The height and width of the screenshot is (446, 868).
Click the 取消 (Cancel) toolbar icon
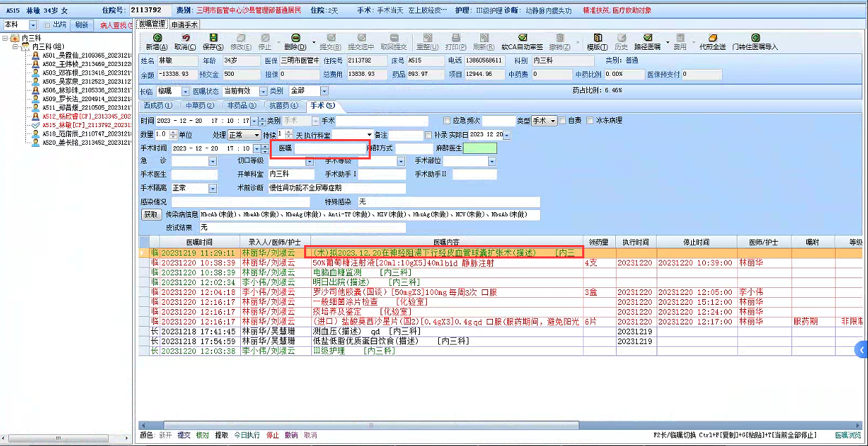click(185, 38)
